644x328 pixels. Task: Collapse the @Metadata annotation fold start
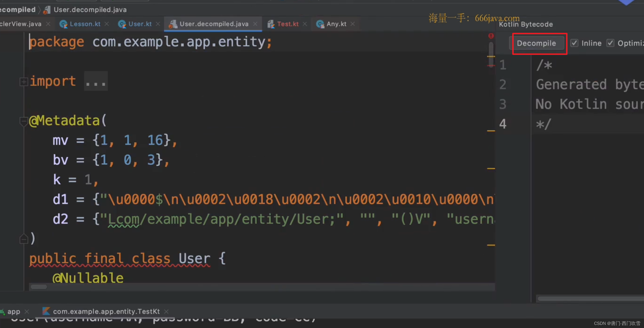click(x=23, y=121)
